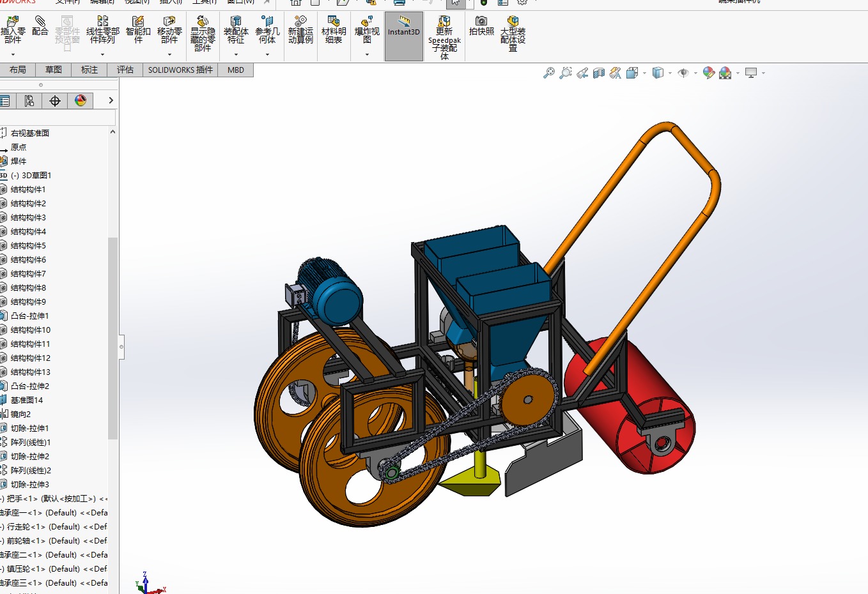The height and width of the screenshot is (594, 868).
Task: Take a snapshot with 拍快照
Action: (x=481, y=27)
